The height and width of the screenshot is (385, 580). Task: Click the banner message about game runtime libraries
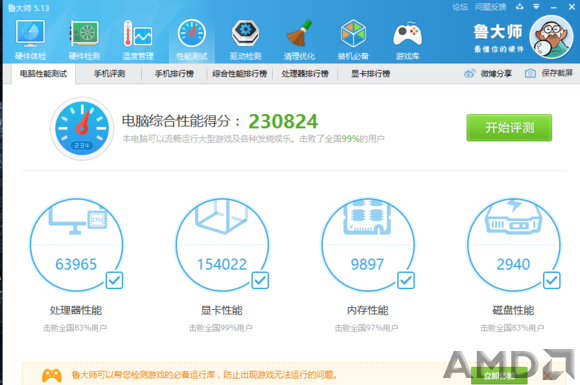(x=205, y=375)
